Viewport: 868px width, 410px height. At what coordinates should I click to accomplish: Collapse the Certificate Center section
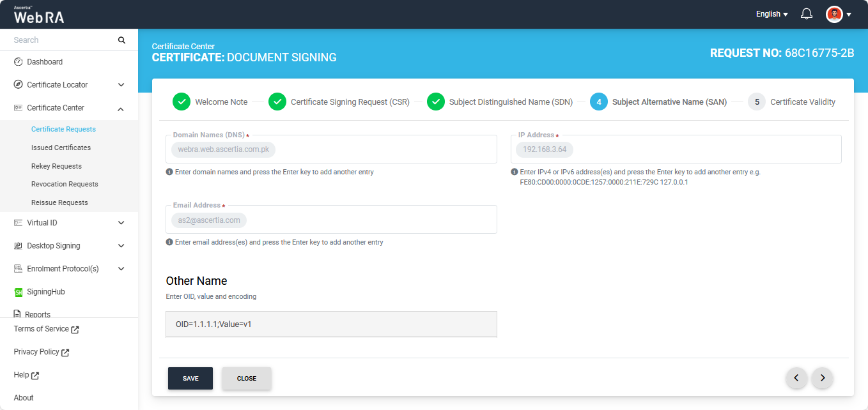[121, 109]
